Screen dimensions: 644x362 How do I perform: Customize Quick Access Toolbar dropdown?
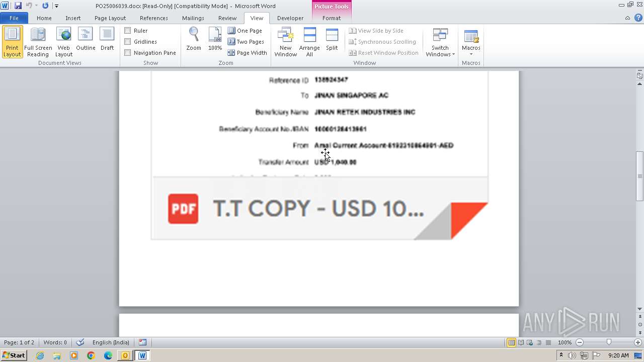[56, 6]
